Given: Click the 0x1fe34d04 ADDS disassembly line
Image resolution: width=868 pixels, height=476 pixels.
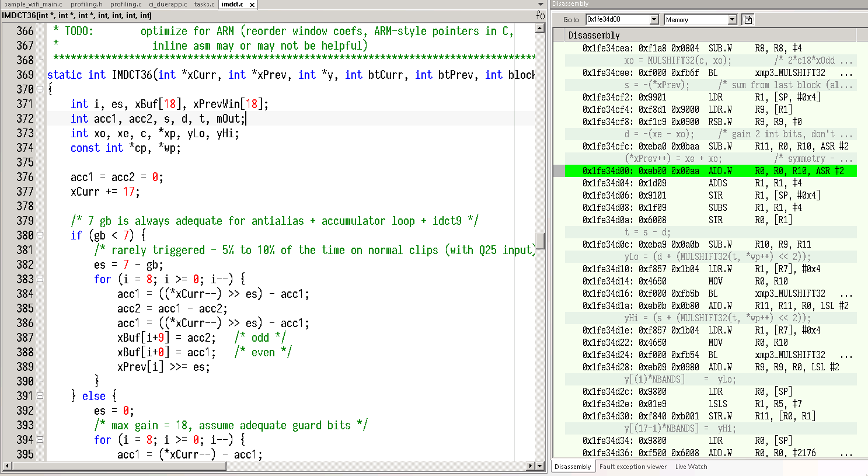Looking at the screenshot, I should coord(710,183).
